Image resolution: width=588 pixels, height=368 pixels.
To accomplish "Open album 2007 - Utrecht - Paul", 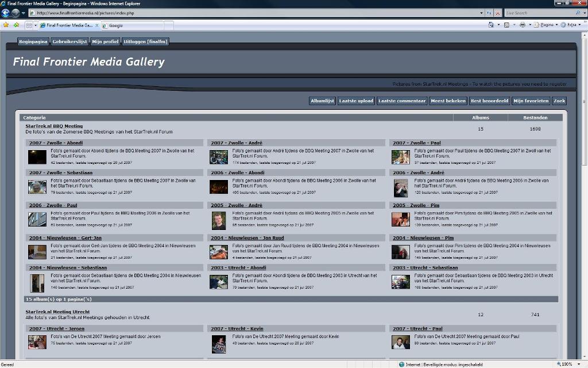I will (x=417, y=328).
